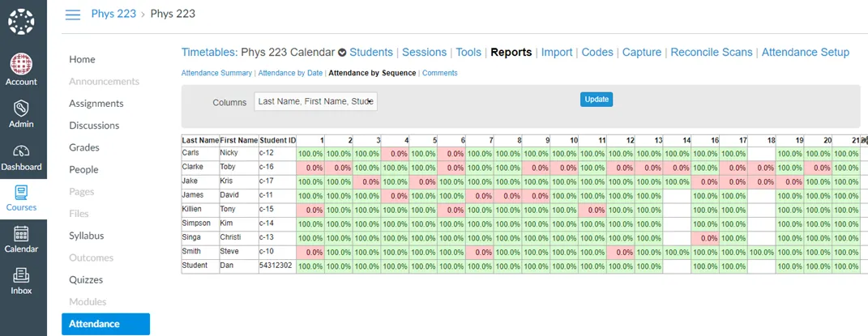
Task: Open Assignments in course navigation
Action: coord(96,104)
